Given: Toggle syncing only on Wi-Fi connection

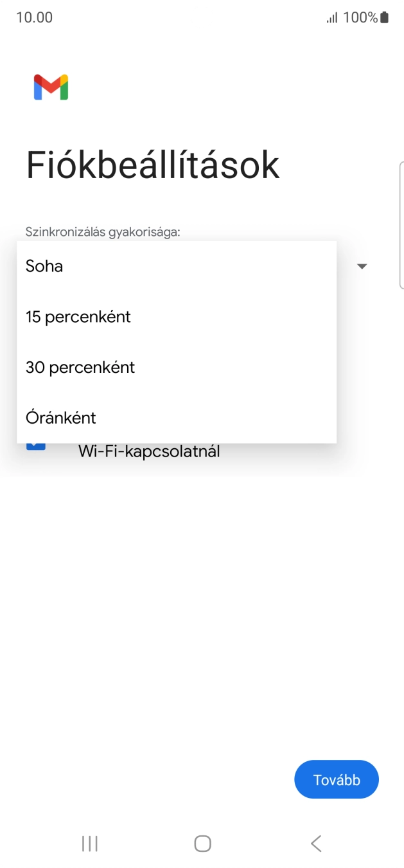Looking at the screenshot, I should pyautogui.click(x=149, y=450).
